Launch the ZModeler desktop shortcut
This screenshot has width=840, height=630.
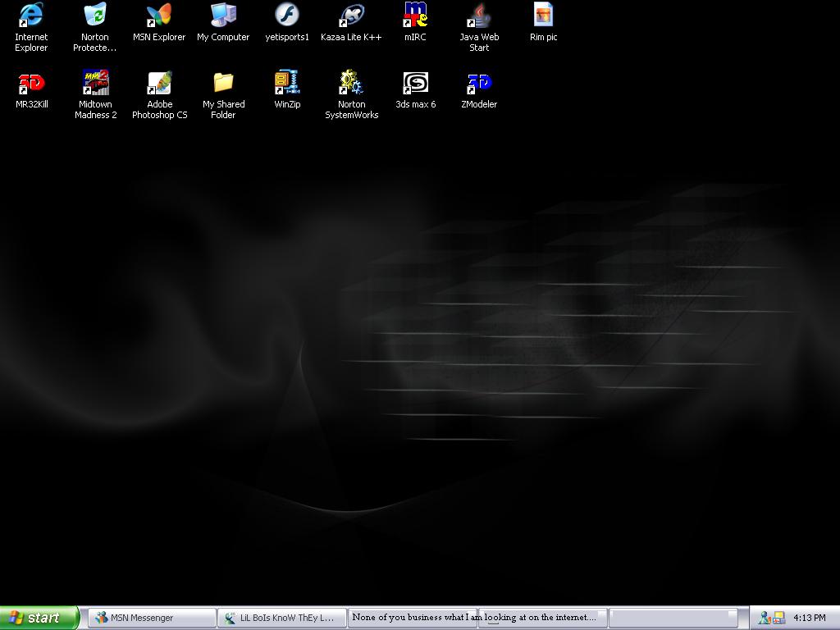pos(479,83)
